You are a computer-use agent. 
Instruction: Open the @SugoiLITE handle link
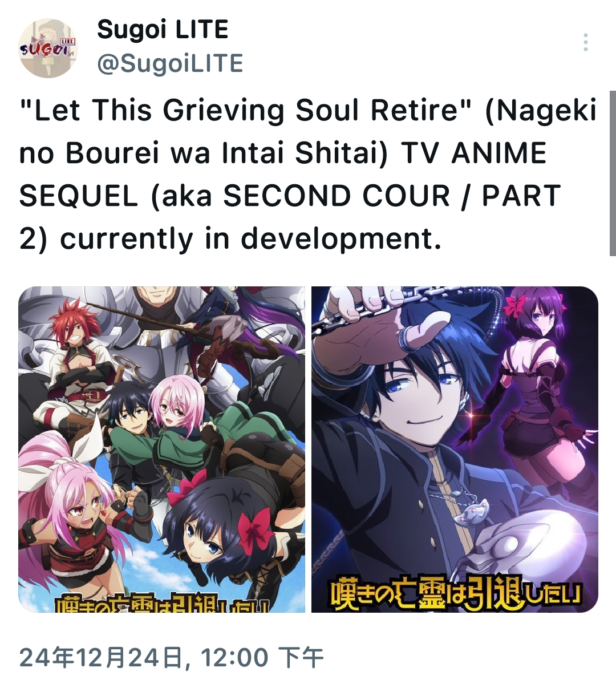(x=170, y=63)
